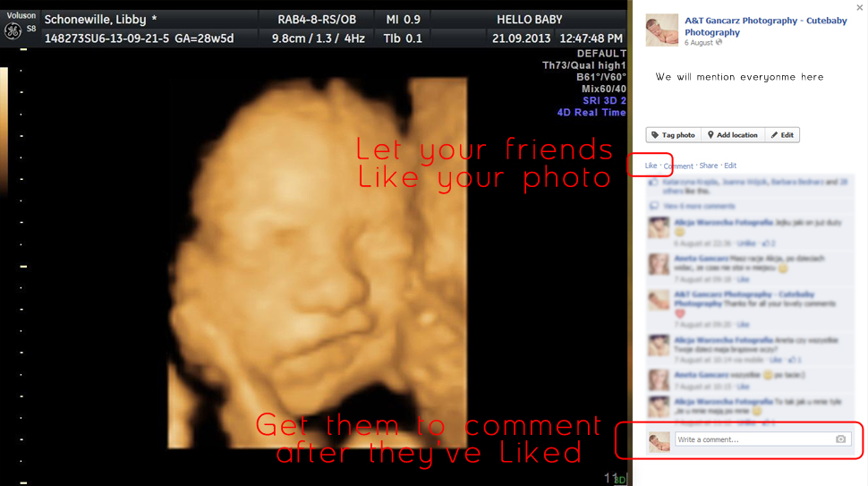
Task: Click the speech bubble icon beside View more comments
Action: pyautogui.click(x=654, y=206)
